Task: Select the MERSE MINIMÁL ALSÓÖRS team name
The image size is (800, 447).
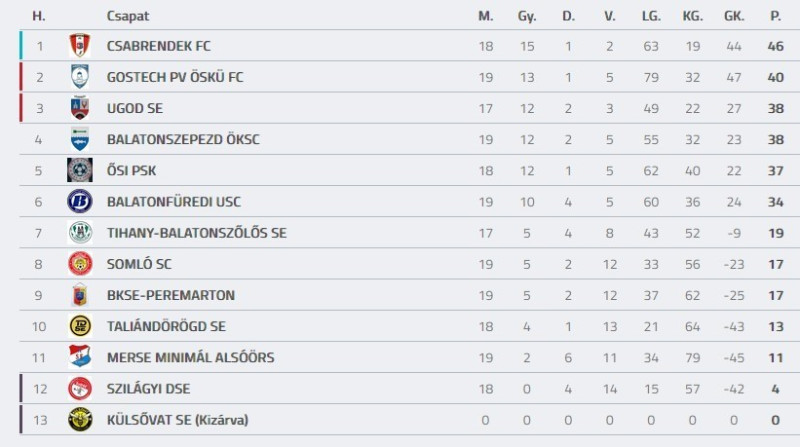Action: pos(190,357)
